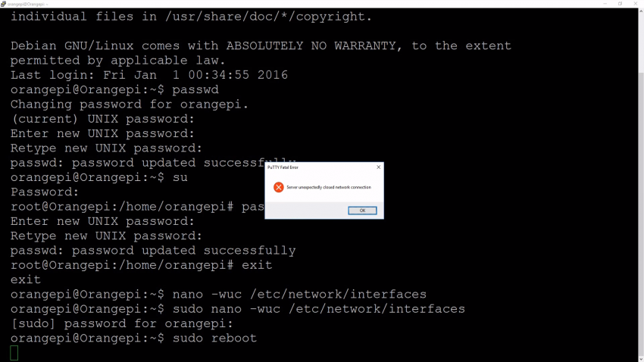Click the 'Last login' line in terminal
This screenshot has height=362, width=644.
point(148,75)
